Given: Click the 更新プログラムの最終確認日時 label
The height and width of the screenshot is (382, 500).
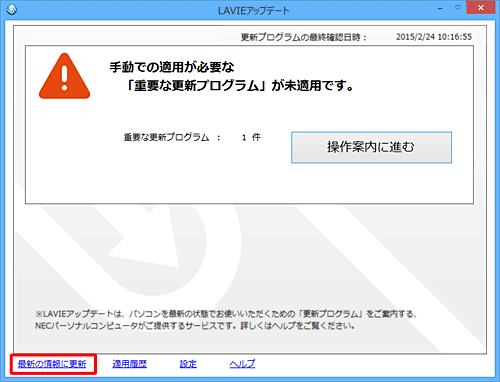Looking at the screenshot, I should coord(303,37).
